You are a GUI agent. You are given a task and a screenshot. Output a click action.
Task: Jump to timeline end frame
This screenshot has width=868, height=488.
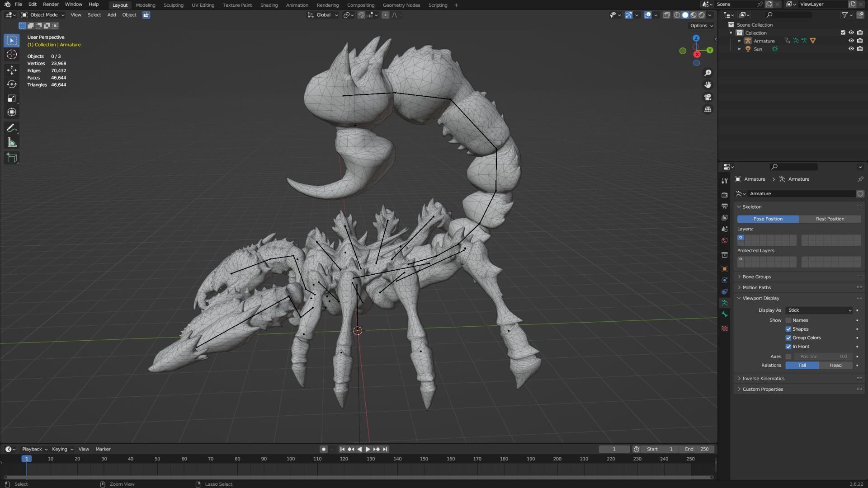385,449
